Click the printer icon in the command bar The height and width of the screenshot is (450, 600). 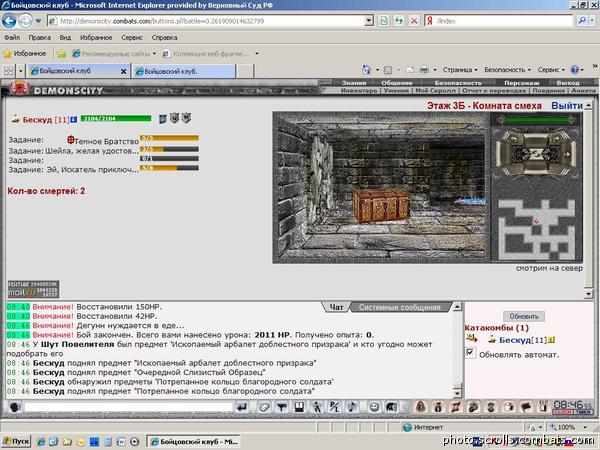[424, 70]
